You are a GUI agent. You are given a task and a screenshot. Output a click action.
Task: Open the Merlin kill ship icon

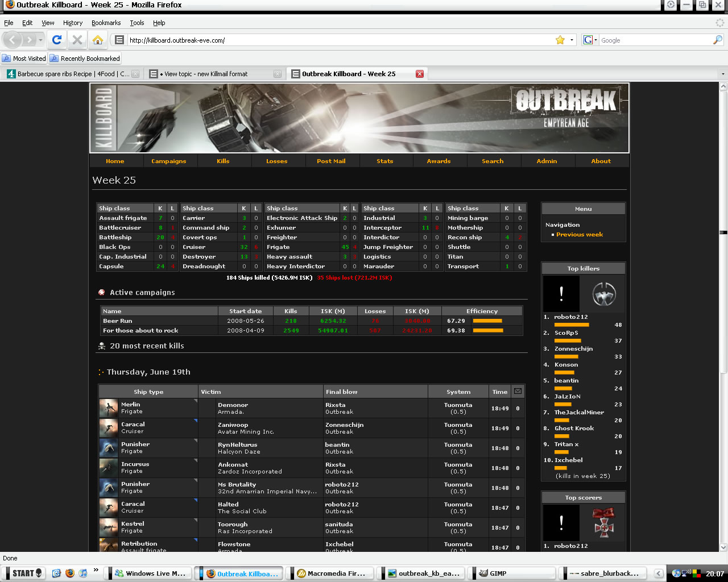click(109, 408)
